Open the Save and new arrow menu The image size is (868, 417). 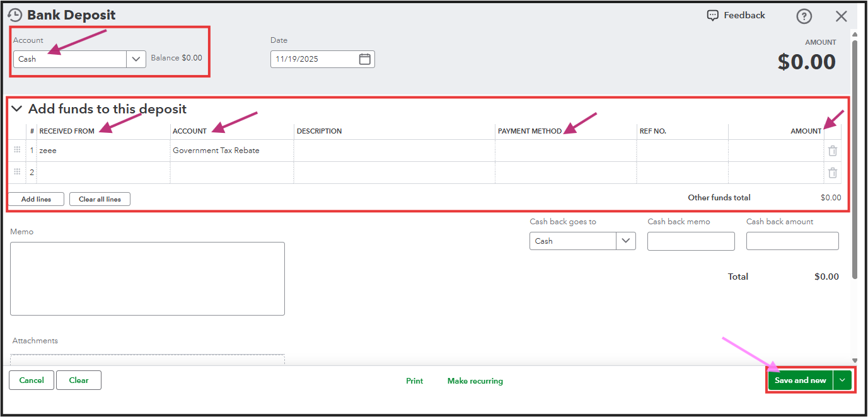point(842,380)
